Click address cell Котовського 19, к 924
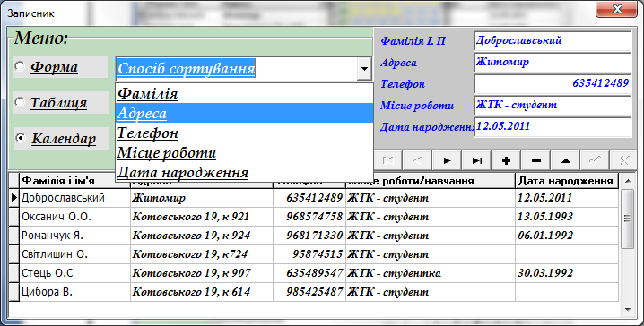Screen dimensions: 644x326 coord(202,236)
